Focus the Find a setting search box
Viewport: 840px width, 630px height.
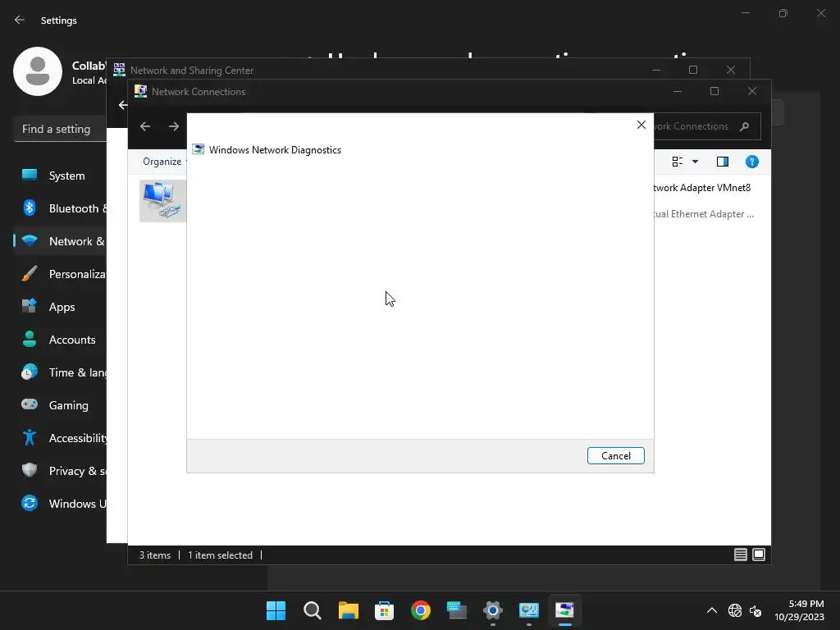coord(60,129)
